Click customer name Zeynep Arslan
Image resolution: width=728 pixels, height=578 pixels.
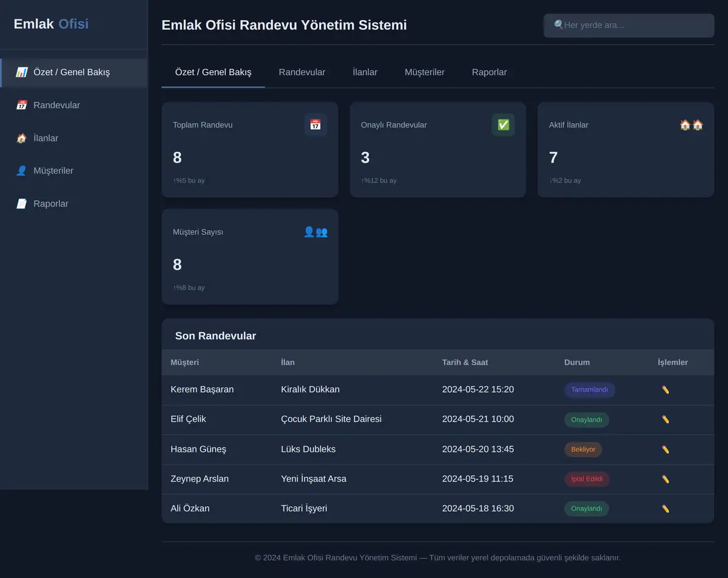[x=200, y=479]
